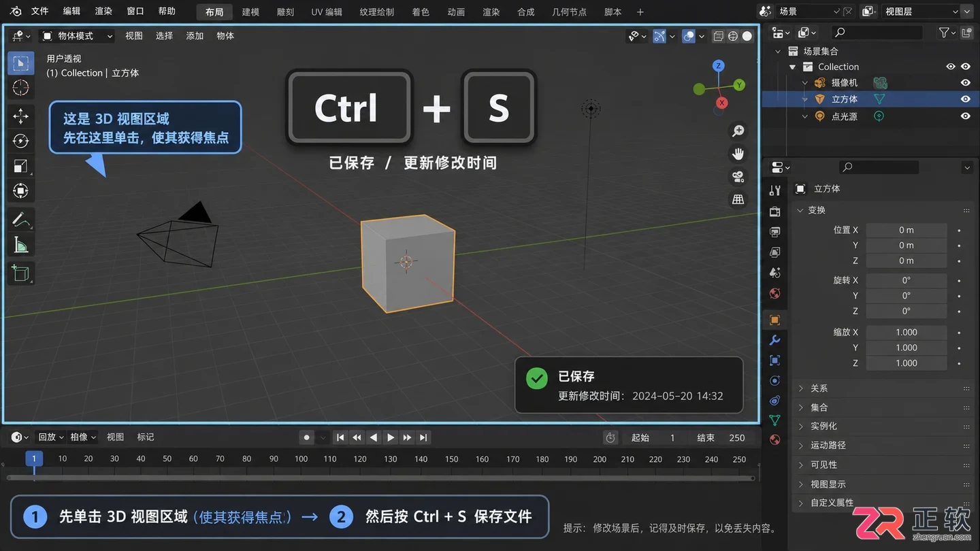This screenshot has width=980, height=551.
Task: Hide 点光源 using its eye icon
Action: (x=965, y=116)
